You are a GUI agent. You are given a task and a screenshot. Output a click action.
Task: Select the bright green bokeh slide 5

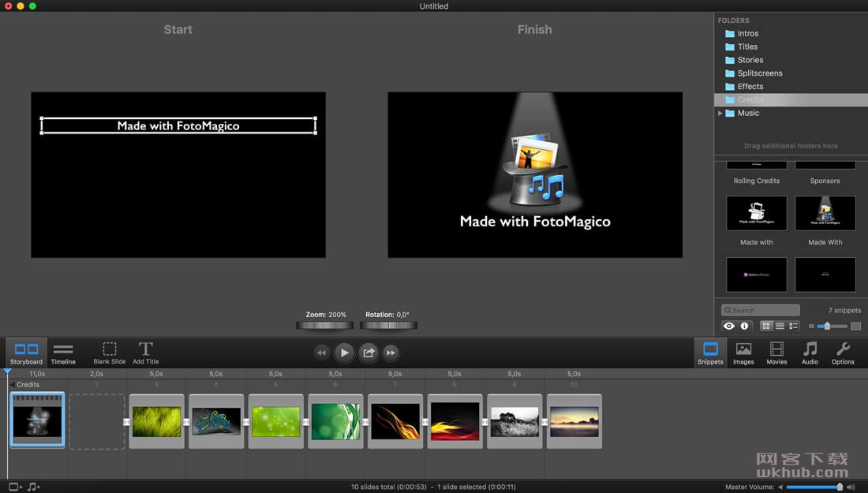point(275,422)
